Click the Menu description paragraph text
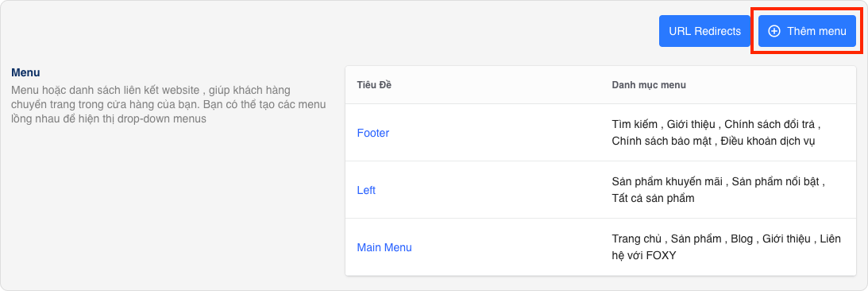 point(169,104)
